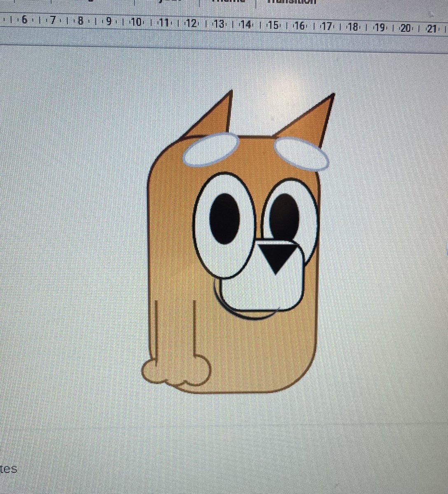Select the right black pupil oval
The height and width of the screenshot is (494, 448).
285,216
